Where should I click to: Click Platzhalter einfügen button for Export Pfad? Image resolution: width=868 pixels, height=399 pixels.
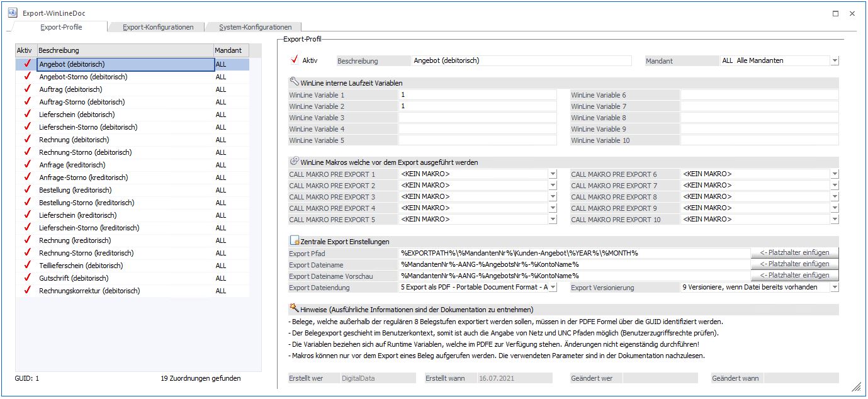click(794, 252)
